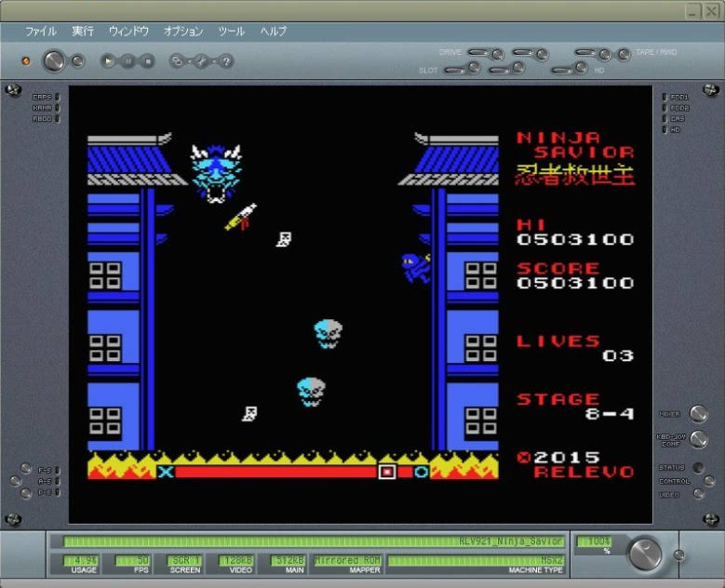Click the CAPS indicator LED
This screenshot has height=588, width=725.
pos(58,97)
